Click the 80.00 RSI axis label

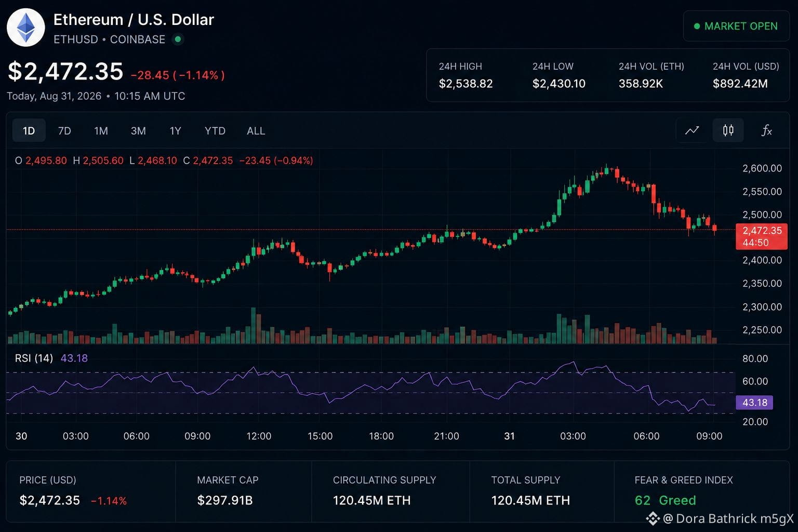click(755, 359)
